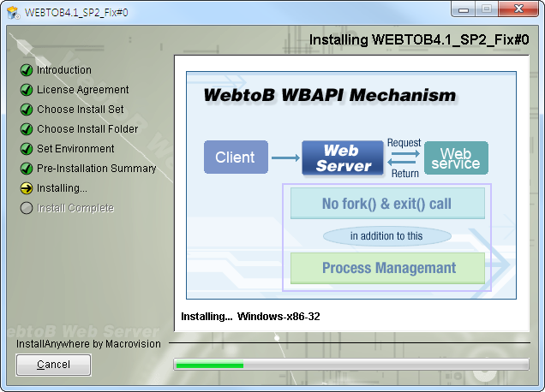Image resolution: width=545 pixels, height=392 pixels.
Task: Click the No fork() & exit() call box
Action: click(387, 204)
